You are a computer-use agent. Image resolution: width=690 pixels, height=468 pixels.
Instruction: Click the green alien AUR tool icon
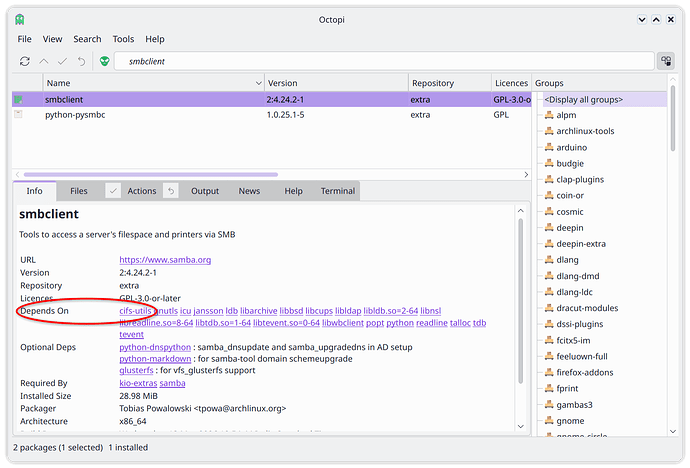coord(104,61)
